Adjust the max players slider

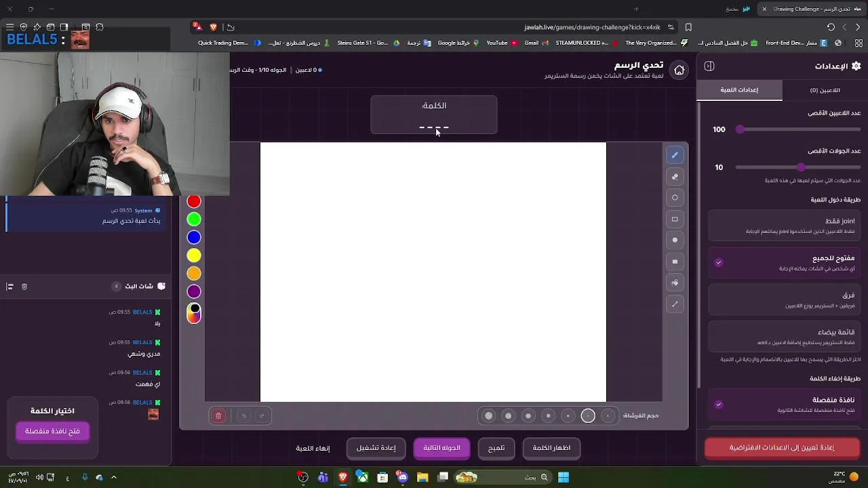pos(798,129)
